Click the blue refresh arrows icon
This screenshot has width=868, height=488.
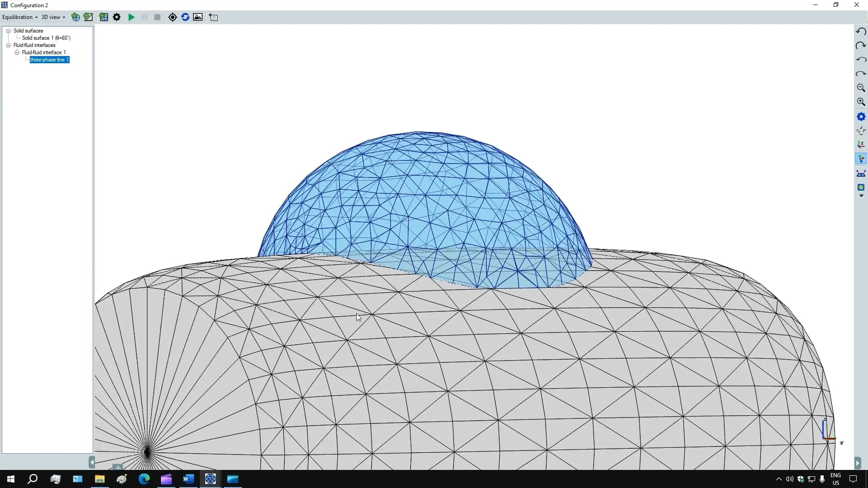pos(185,17)
